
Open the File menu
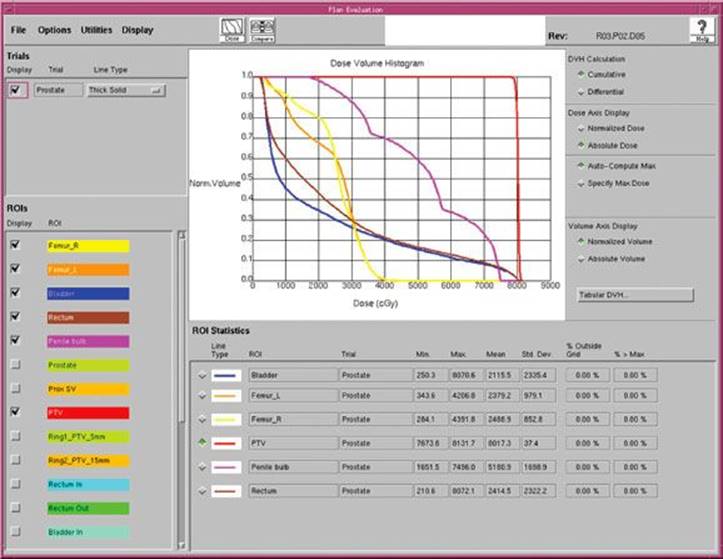tap(18, 30)
